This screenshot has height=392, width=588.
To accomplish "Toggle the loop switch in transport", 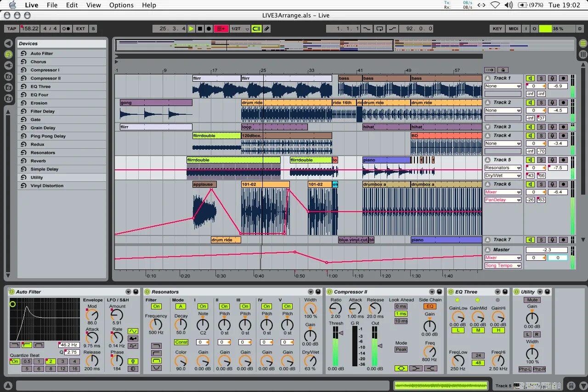I will tap(379, 28).
